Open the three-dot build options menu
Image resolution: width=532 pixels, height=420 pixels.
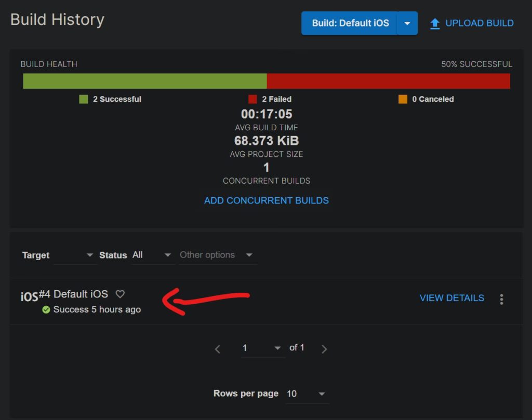pyautogui.click(x=501, y=299)
